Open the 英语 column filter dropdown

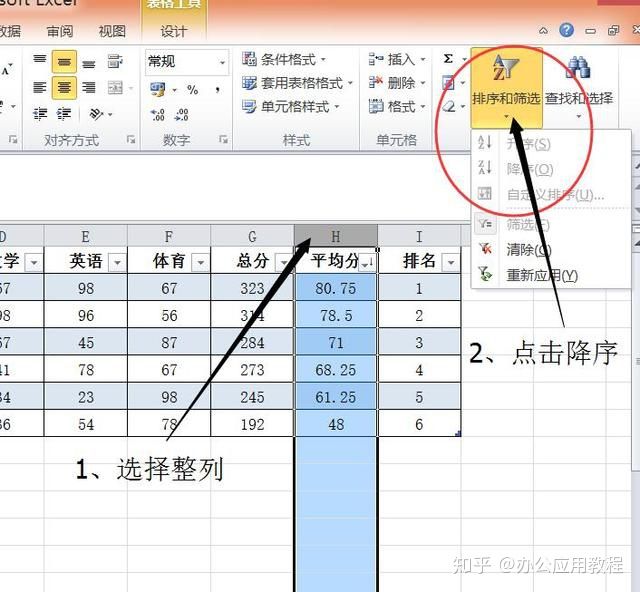(117, 263)
